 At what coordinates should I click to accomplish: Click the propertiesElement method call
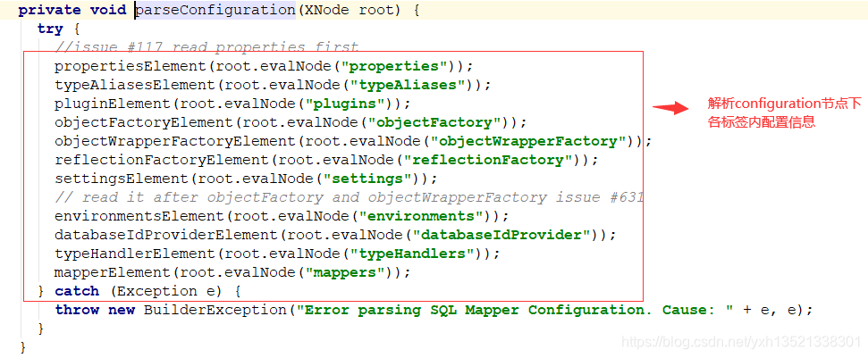(131, 66)
